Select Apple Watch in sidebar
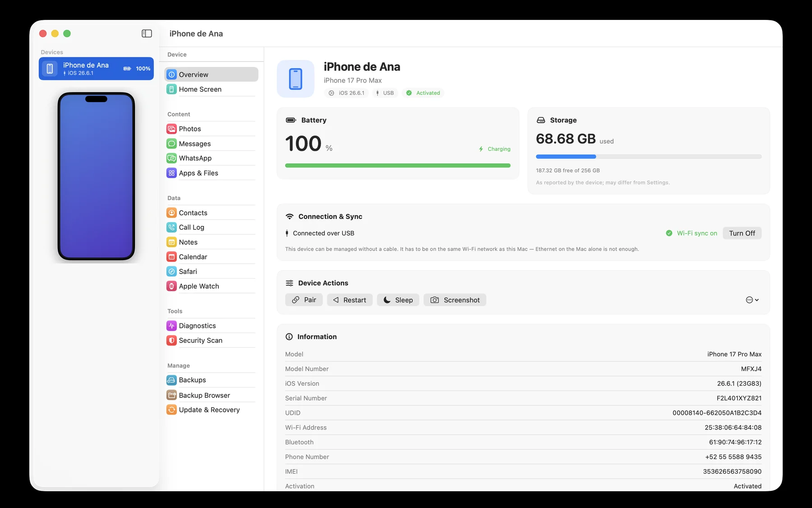 pos(212,286)
